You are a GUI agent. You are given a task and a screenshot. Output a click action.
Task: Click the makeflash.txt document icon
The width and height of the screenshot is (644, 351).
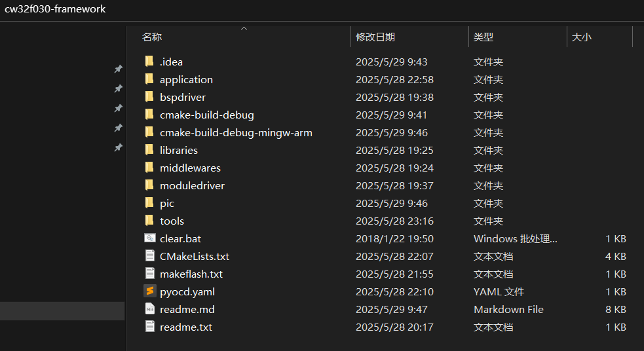tap(150, 274)
